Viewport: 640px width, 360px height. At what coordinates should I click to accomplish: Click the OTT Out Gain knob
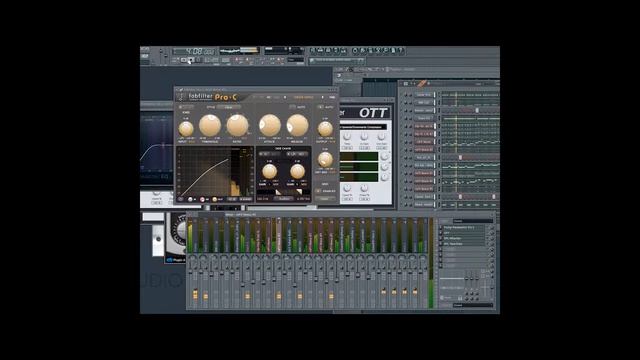(x=381, y=137)
